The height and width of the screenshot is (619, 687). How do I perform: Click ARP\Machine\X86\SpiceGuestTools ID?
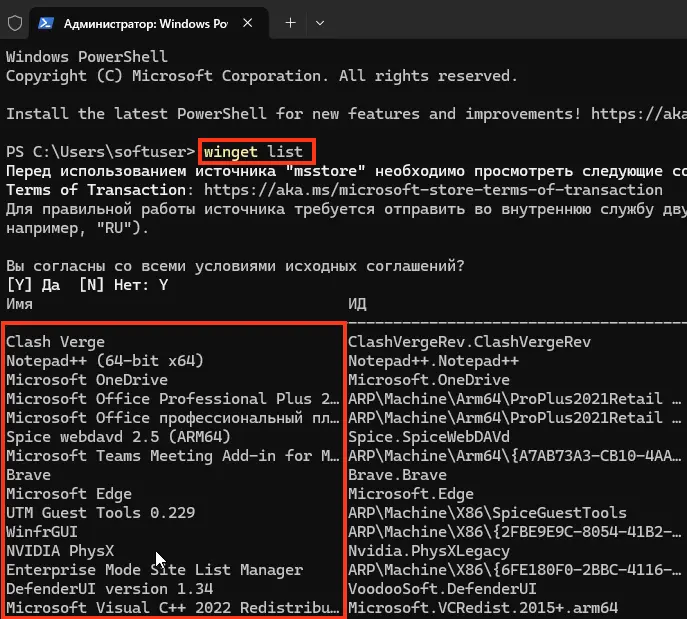coord(487,513)
